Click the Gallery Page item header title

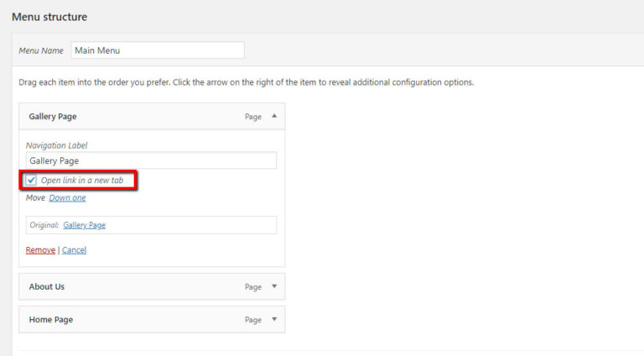[x=53, y=117]
